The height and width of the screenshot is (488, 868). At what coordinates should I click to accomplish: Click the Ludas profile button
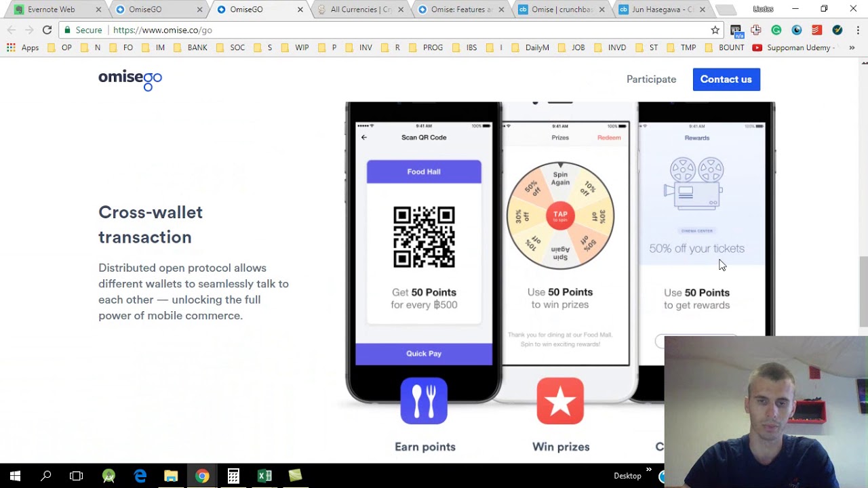763,9
